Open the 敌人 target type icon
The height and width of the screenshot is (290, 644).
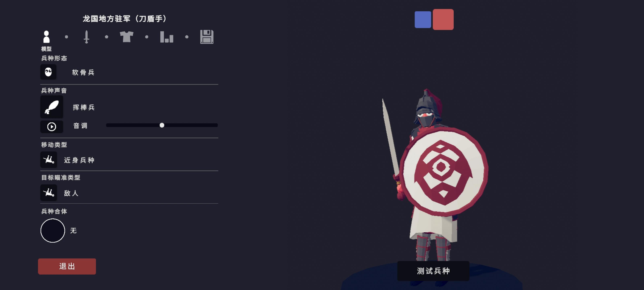click(49, 193)
